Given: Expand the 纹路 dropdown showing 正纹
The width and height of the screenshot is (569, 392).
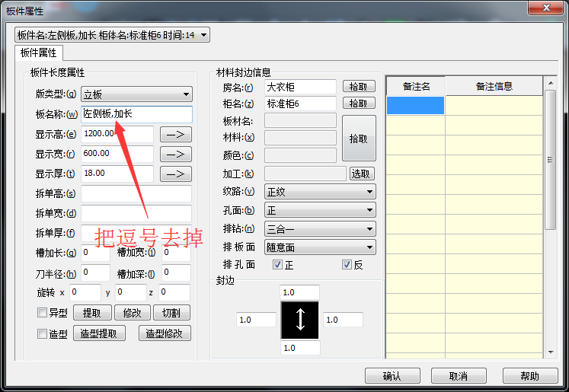Looking at the screenshot, I should pos(319,193).
